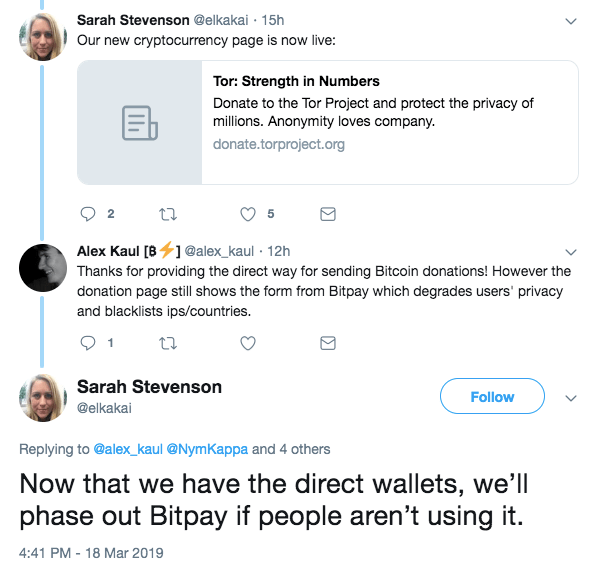Show the 4 others being replied to
The width and height of the screenshot is (610, 561).
(305, 449)
